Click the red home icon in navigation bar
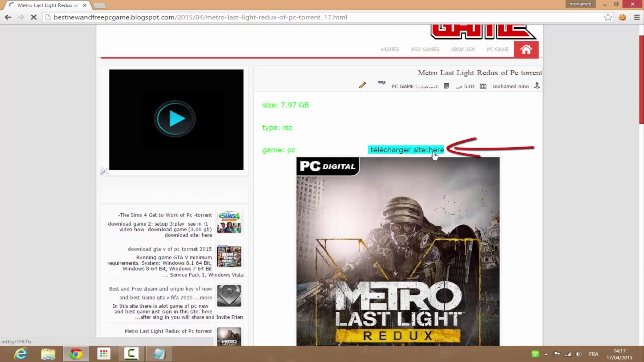This screenshot has height=362, width=644. tap(526, 49)
